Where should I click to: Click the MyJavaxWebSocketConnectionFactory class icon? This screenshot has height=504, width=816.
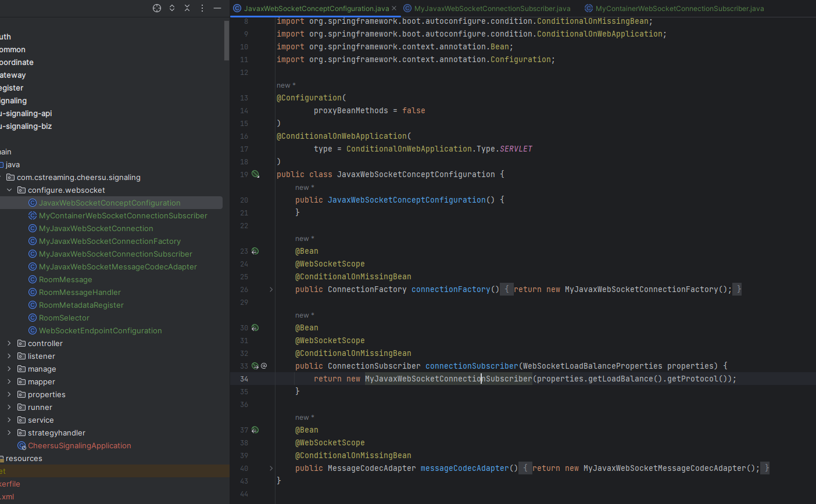click(x=33, y=241)
